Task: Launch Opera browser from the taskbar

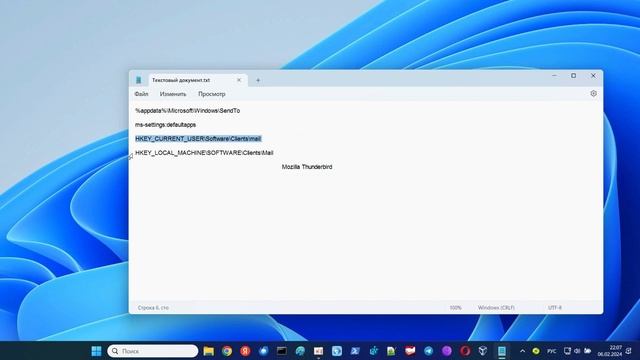Action: tap(465, 351)
